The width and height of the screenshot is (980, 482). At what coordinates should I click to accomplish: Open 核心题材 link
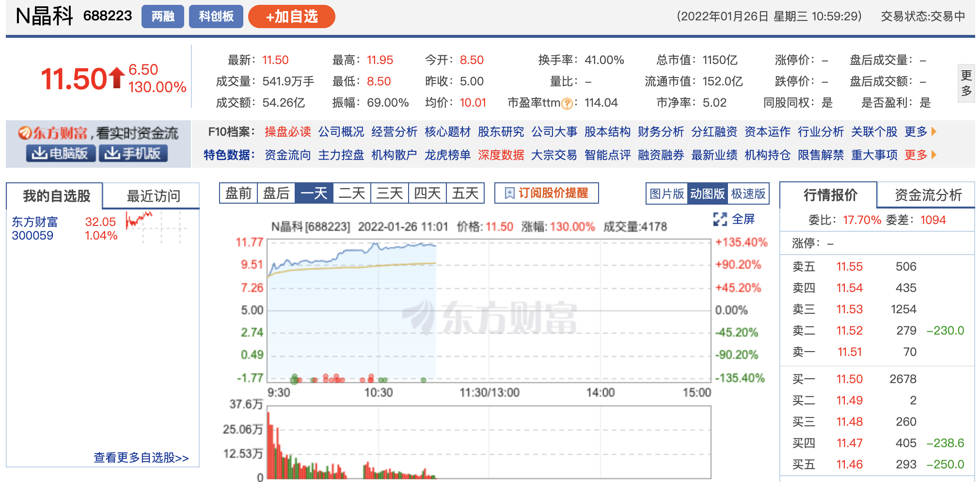coord(448,131)
